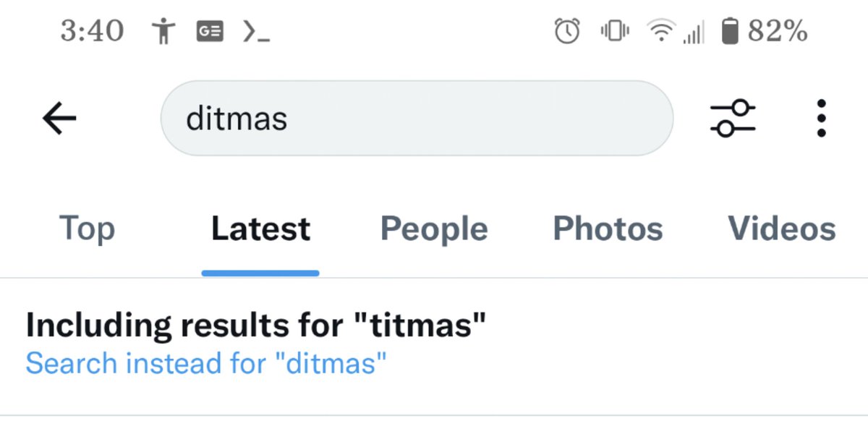Tap the search field containing 'ditmas'
This screenshot has width=868, height=434.
click(416, 118)
